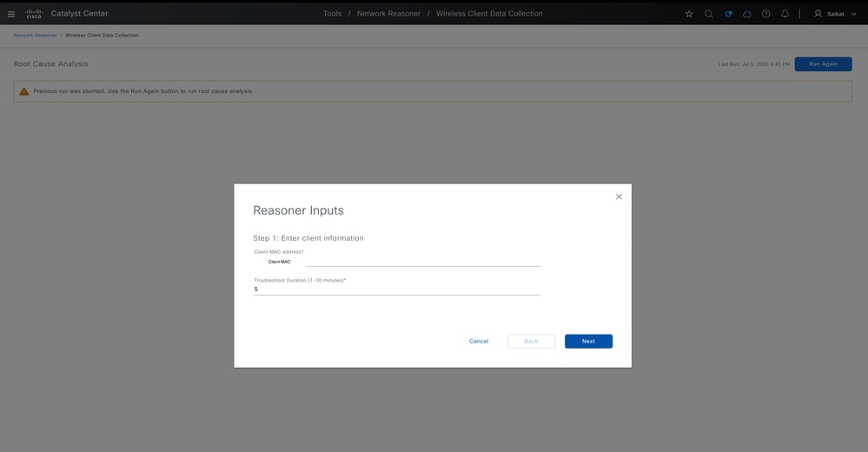Viewport: 868px width, 452px height.
Task: Click the cloud icon in header
Action: click(746, 14)
